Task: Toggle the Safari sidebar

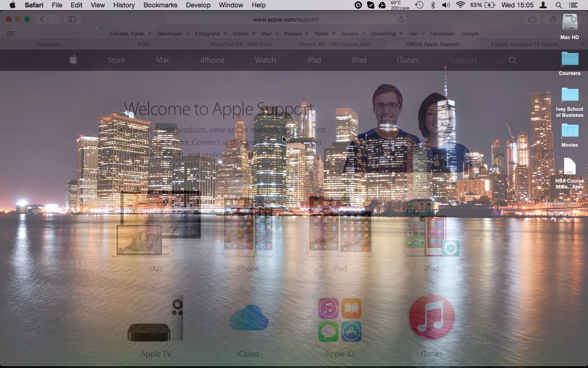Action: click(x=72, y=19)
